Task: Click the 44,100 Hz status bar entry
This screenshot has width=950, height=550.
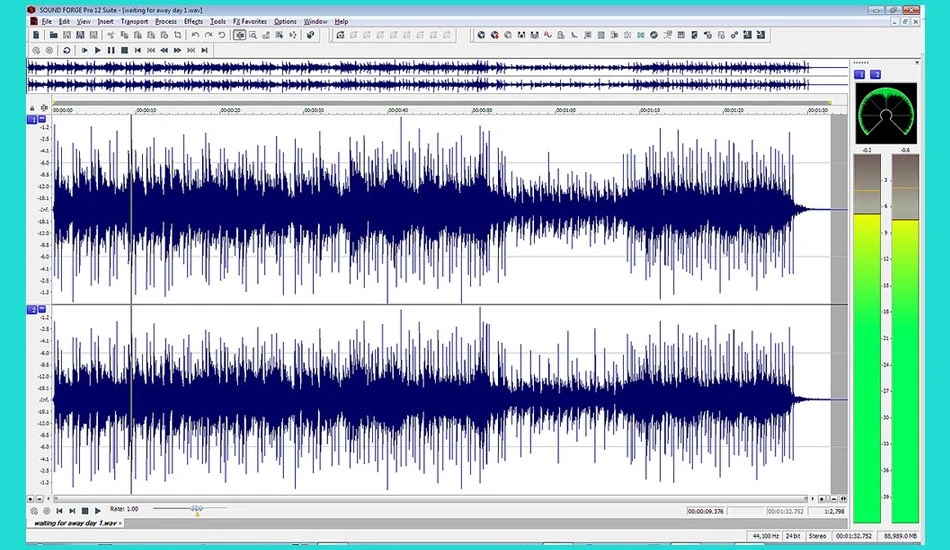Action: [765, 536]
